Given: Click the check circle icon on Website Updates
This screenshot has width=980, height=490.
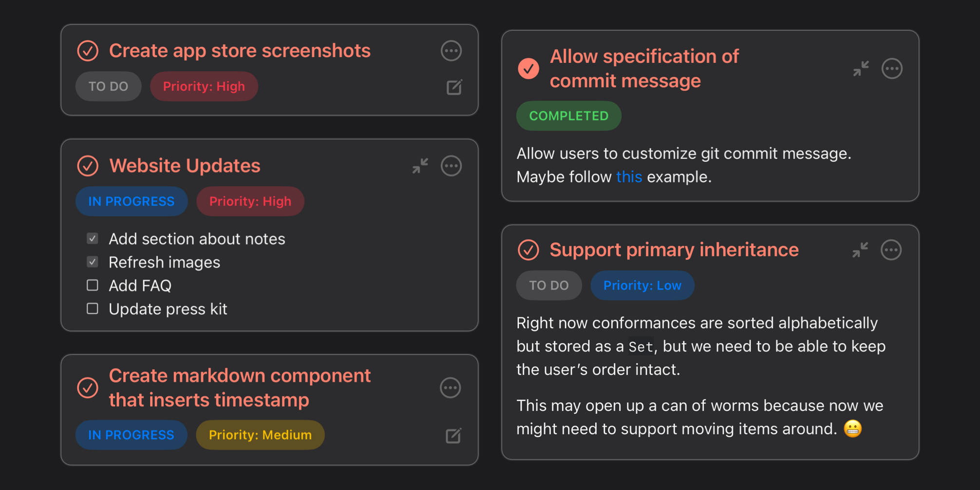Looking at the screenshot, I should pyautogui.click(x=88, y=166).
